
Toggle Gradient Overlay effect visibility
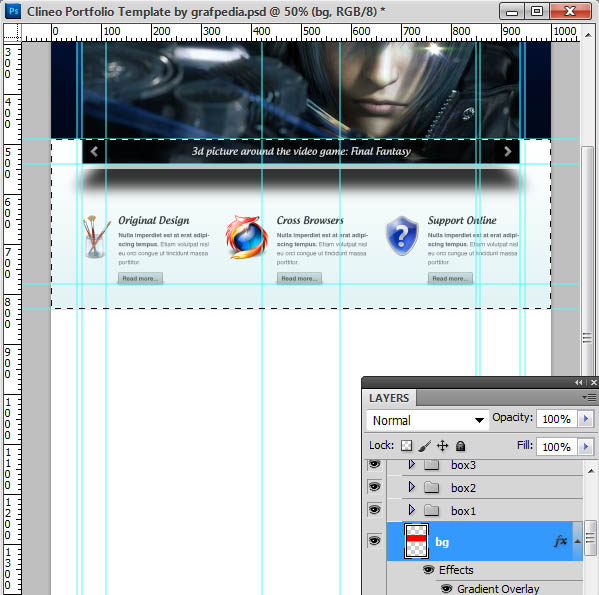[446, 589]
